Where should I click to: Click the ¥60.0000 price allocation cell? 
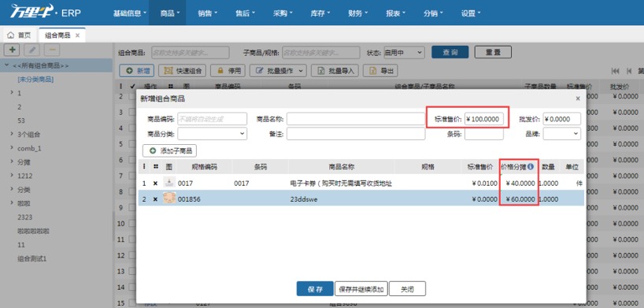pos(519,199)
